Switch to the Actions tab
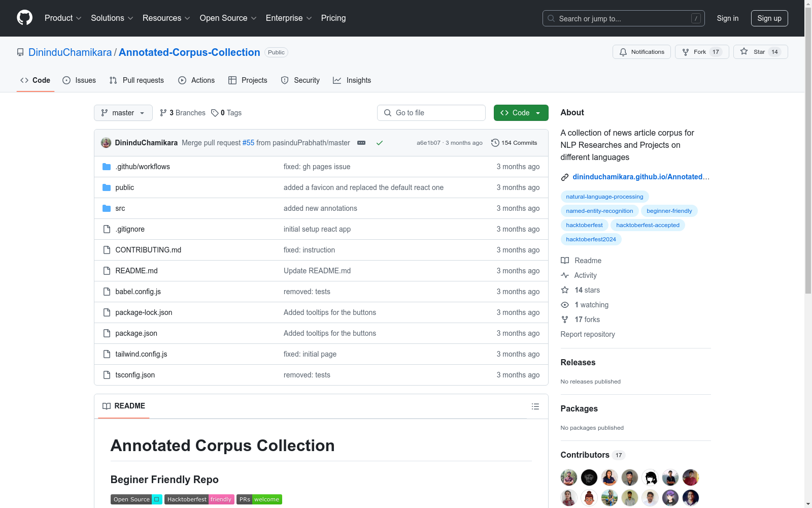The height and width of the screenshot is (508, 812). (x=196, y=80)
